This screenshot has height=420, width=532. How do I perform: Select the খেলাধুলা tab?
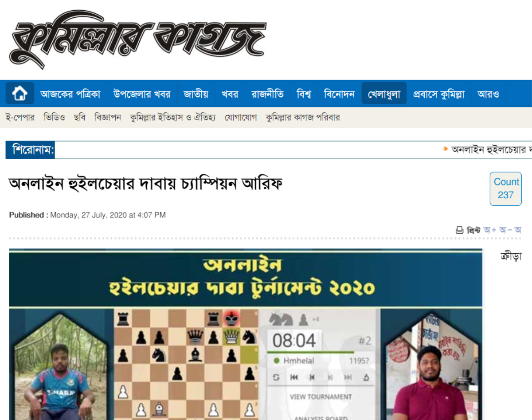click(384, 94)
